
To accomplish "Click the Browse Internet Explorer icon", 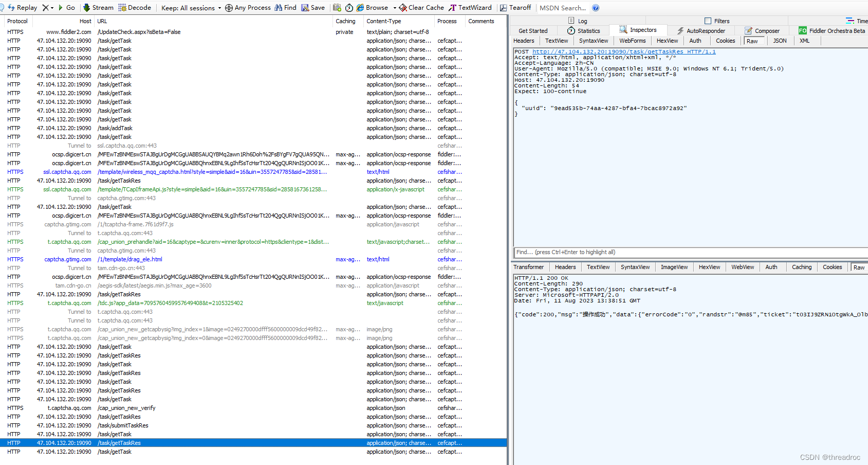I will click(x=360, y=8).
